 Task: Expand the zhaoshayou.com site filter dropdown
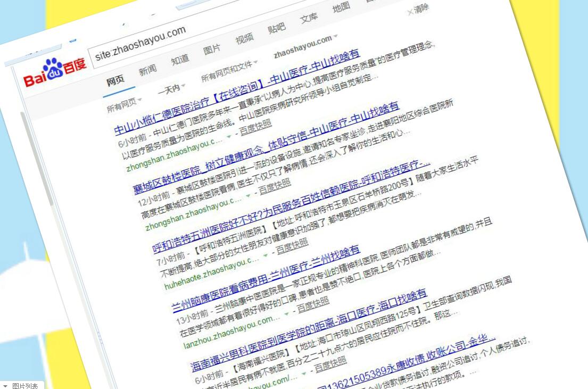point(305,46)
